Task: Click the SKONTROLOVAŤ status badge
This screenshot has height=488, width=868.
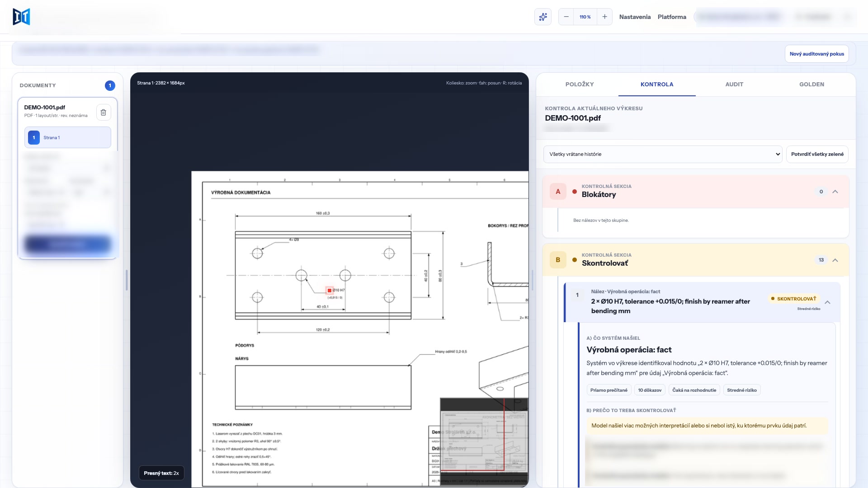Action: click(x=793, y=299)
